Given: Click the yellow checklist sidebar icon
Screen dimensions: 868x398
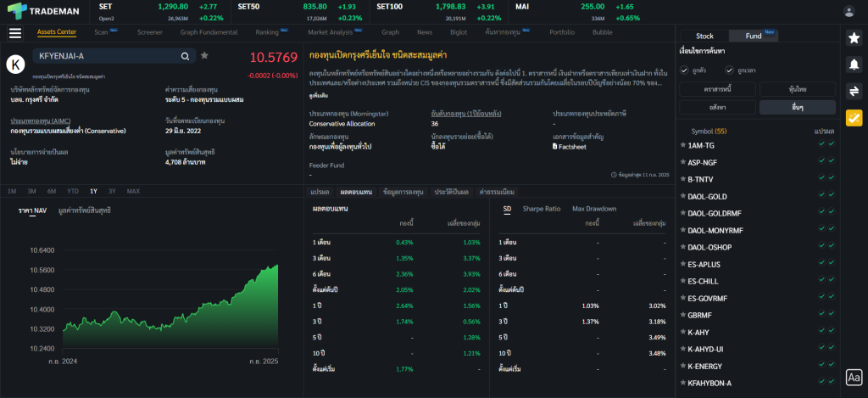Looking at the screenshot, I should 854,118.
